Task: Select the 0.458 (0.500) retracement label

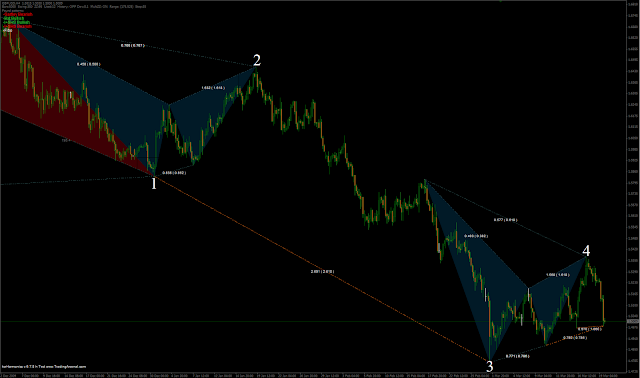Action: 88,64
